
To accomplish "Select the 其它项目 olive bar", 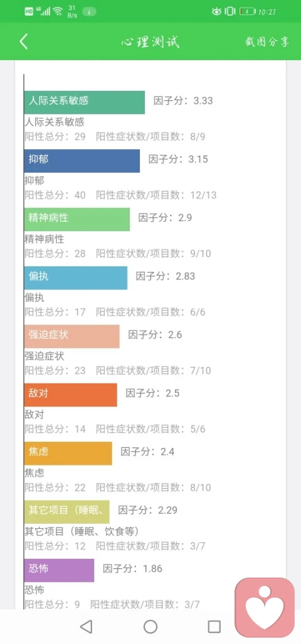I will (66, 512).
